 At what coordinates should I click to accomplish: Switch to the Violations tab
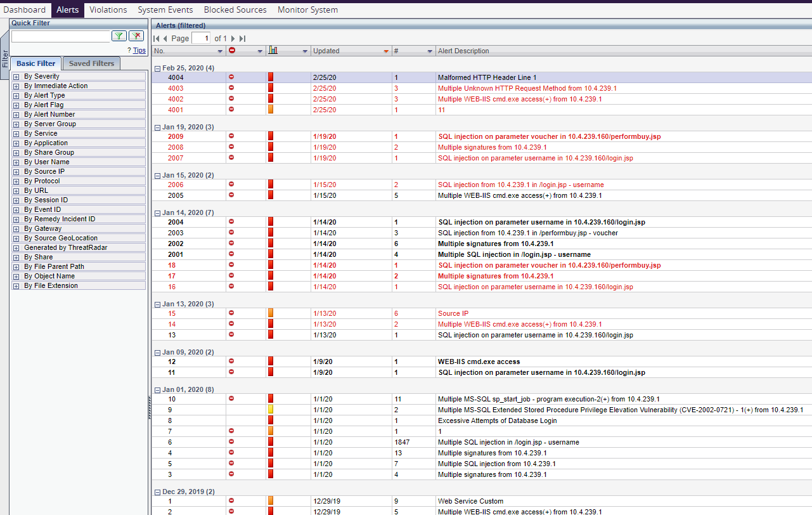[x=108, y=10]
